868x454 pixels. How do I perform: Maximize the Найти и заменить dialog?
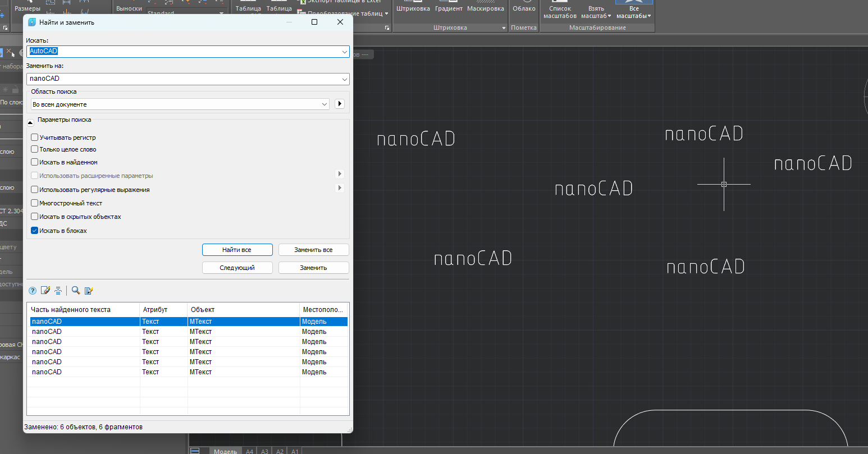[314, 22]
